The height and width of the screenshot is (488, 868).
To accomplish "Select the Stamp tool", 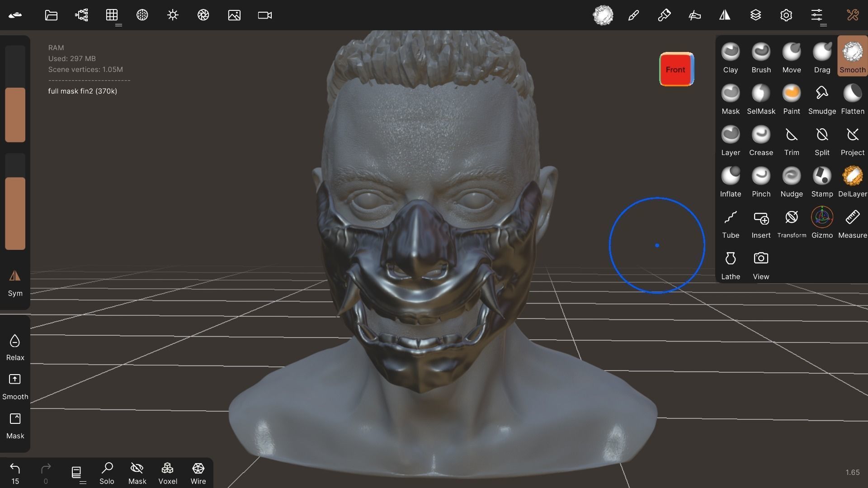I will [822, 181].
